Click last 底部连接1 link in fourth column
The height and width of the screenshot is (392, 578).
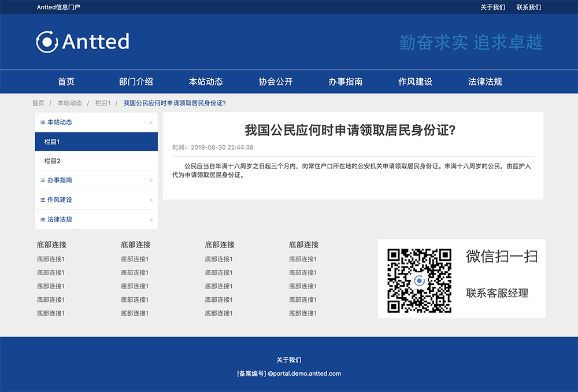click(x=303, y=313)
